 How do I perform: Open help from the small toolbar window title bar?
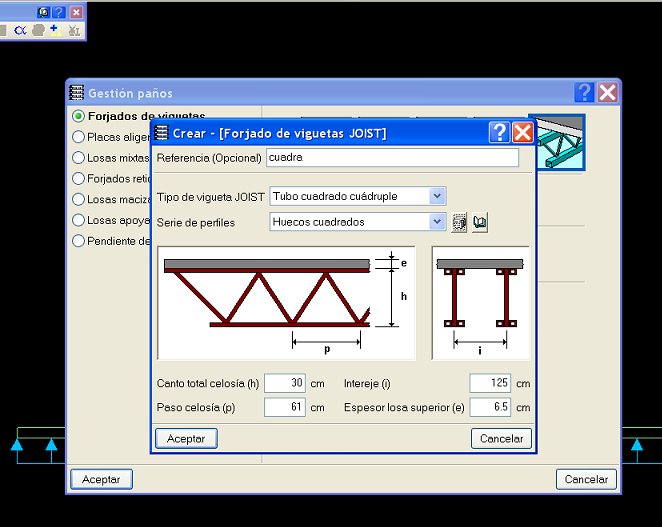59,12
